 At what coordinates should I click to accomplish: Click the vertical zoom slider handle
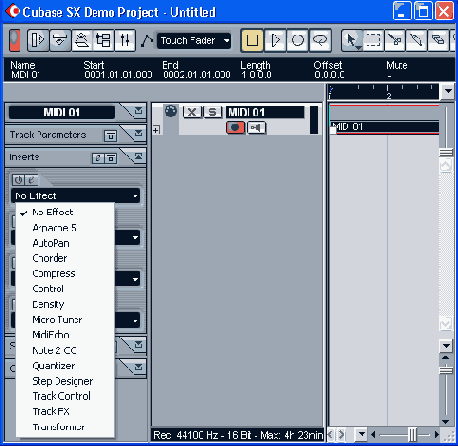(x=446, y=370)
